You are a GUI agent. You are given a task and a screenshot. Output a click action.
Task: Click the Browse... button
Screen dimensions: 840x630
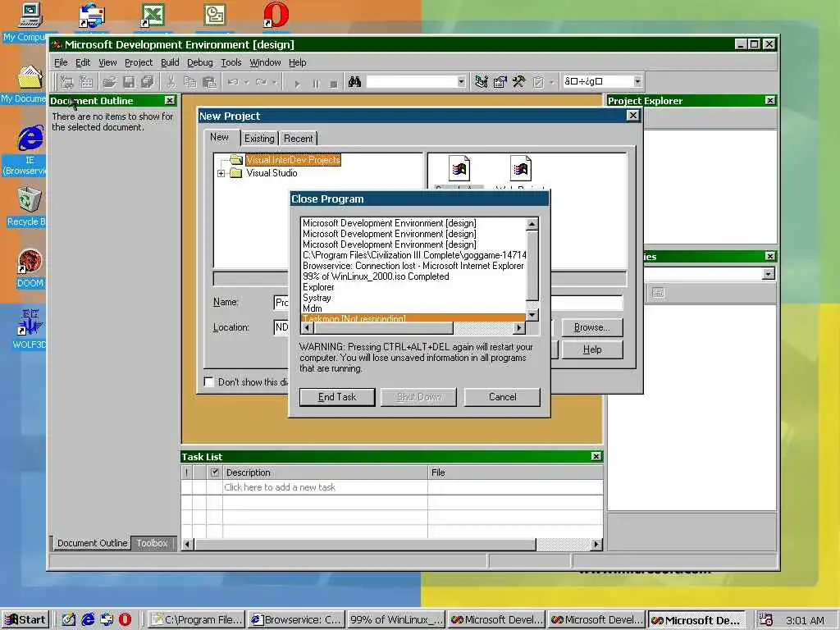tap(592, 327)
